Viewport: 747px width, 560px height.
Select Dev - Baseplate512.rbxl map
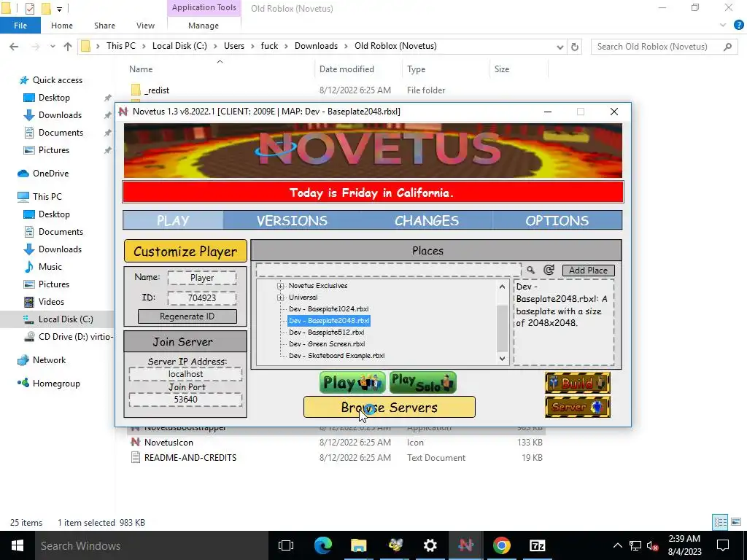click(x=327, y=332)
